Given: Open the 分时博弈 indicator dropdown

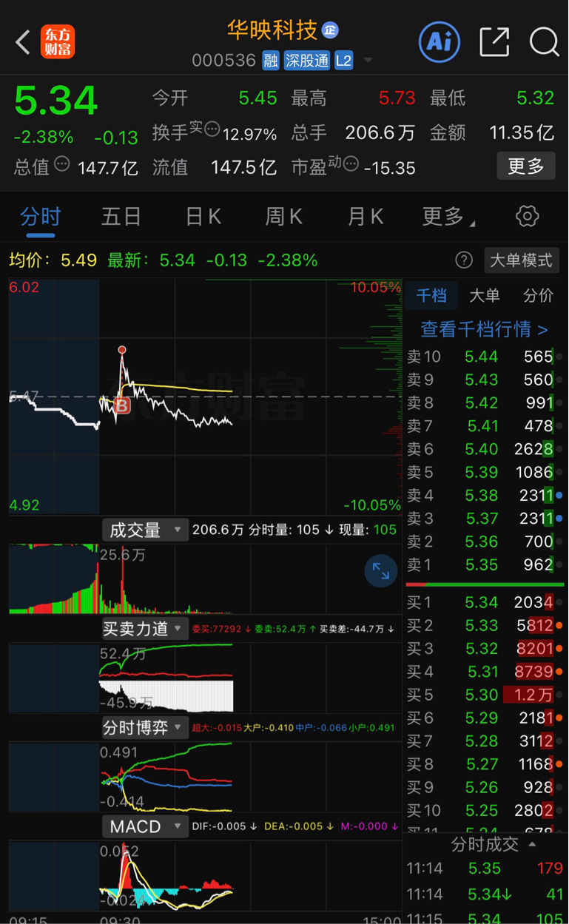Looking at the screenshot, I should 145,727.
